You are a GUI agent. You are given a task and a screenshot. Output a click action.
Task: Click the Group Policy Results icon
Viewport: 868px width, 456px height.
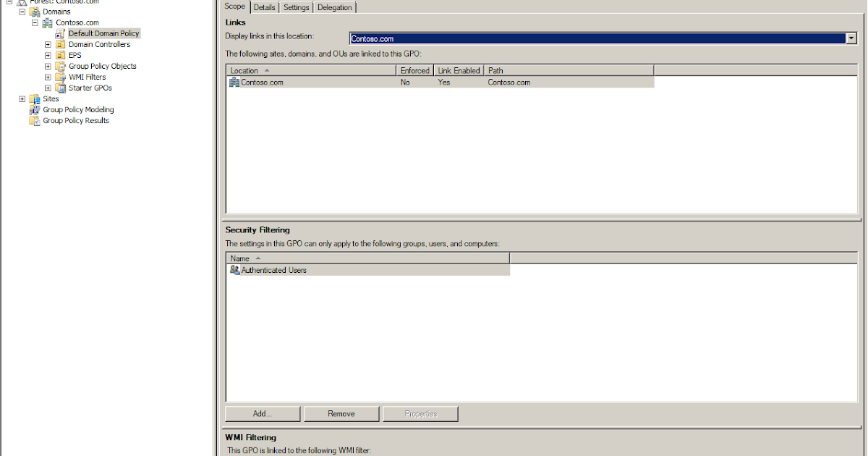[x=35, y=120]
